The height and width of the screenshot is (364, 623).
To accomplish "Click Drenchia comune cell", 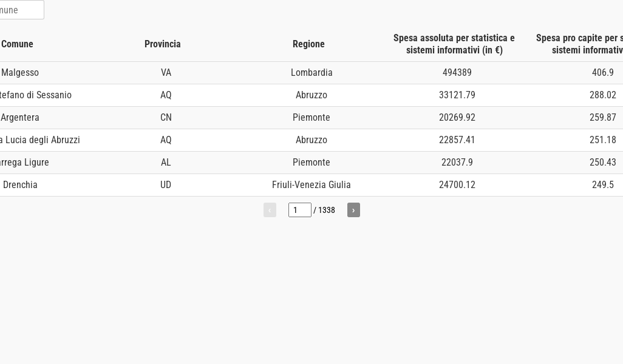I will (20, 185).
